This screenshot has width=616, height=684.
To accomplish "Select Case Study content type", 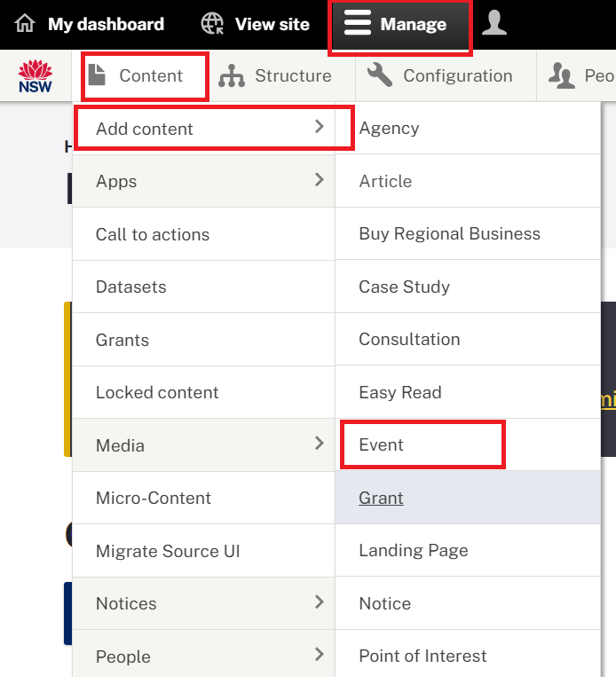I will pos(404,287).
